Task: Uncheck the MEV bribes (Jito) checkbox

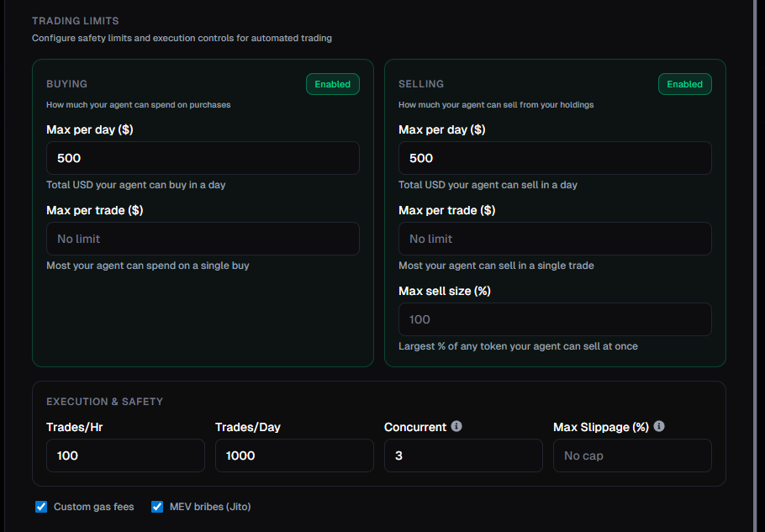Action: [x=157, y=507]
